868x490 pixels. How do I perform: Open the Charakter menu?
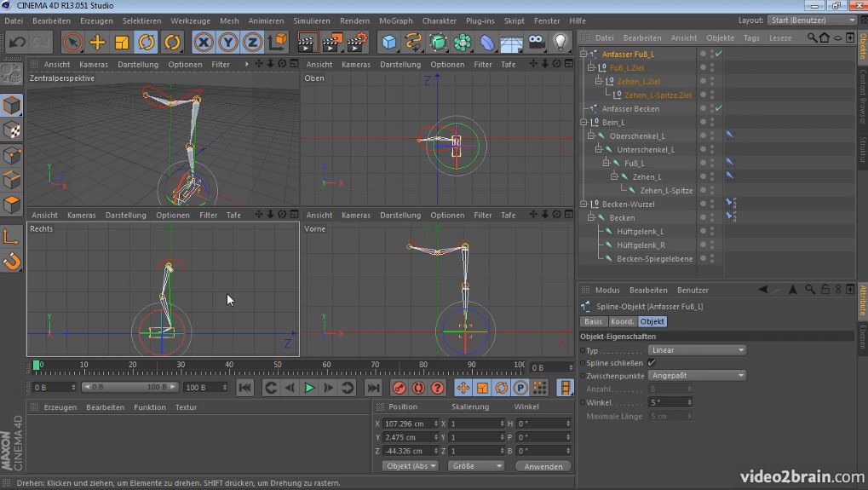click(439, 20)
